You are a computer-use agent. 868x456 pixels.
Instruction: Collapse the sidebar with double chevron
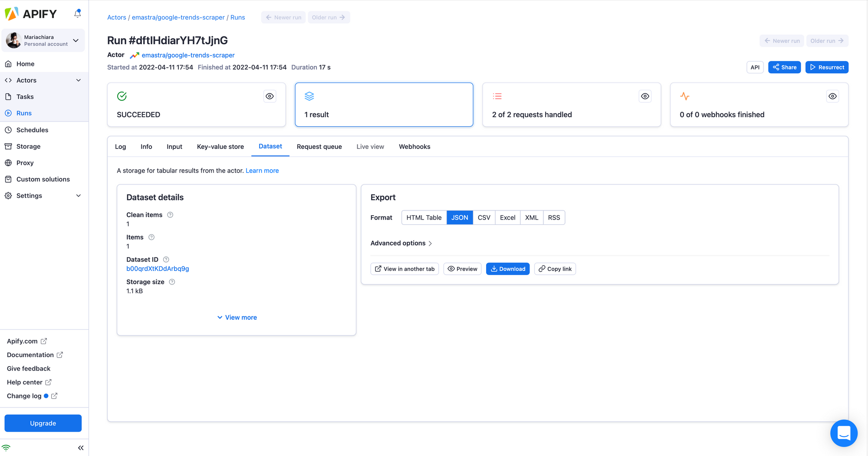[x=81, y=448]
